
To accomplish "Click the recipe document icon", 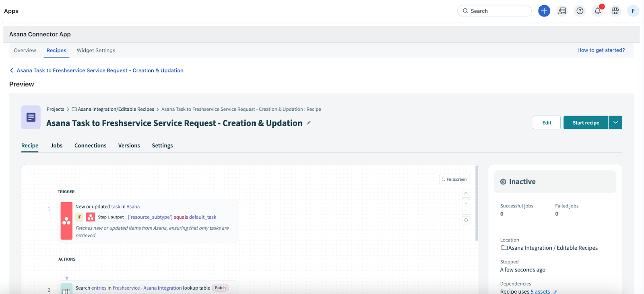I will 31,117.
